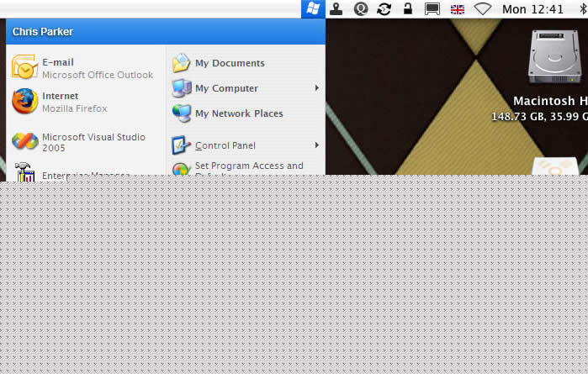Expand the Control Panel submenu arrow
Image resolution: width=588 pixels, height=374 pixels.
pyautogui.click(x=317, y=145)
